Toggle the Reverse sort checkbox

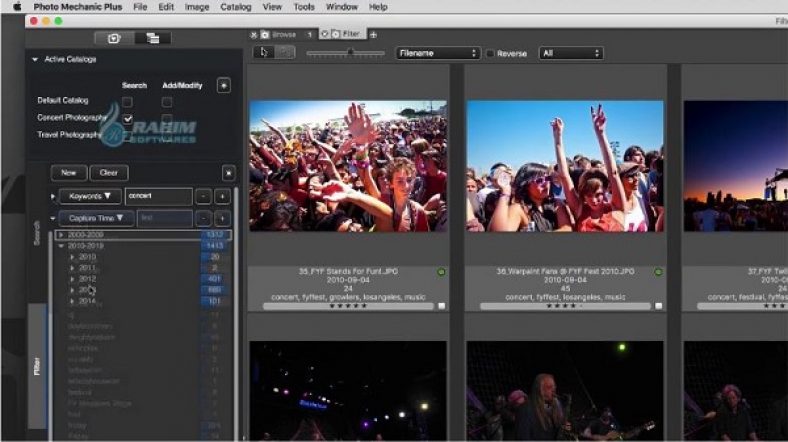[490, 53]
